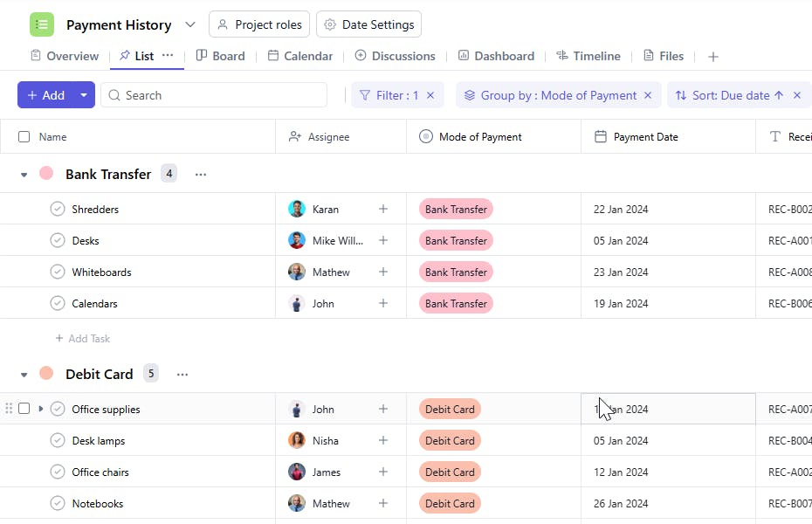Click the green Payment History list icon

[x=41, y=24]
